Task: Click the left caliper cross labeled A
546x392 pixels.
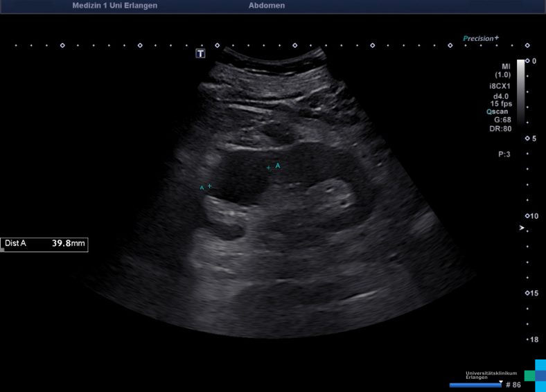Action: click(x=210, y=186)
